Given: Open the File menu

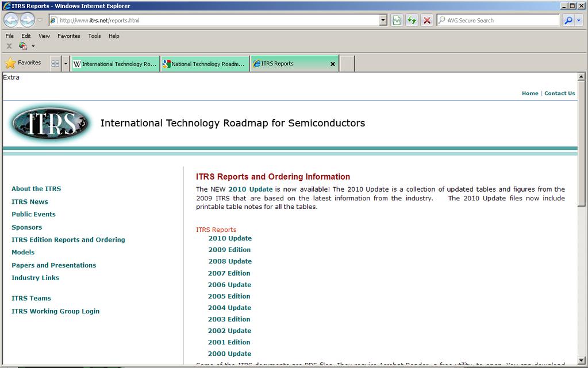Looking at the screenshot, I should click(x=9, y=36).
